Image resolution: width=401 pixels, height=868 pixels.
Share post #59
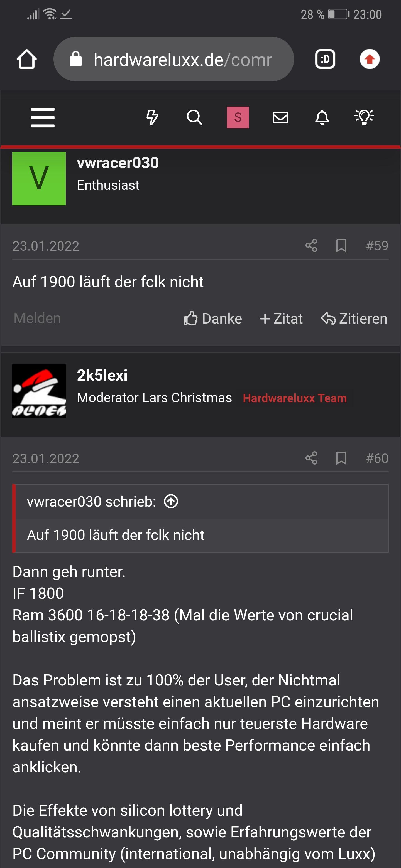point(311,246)
